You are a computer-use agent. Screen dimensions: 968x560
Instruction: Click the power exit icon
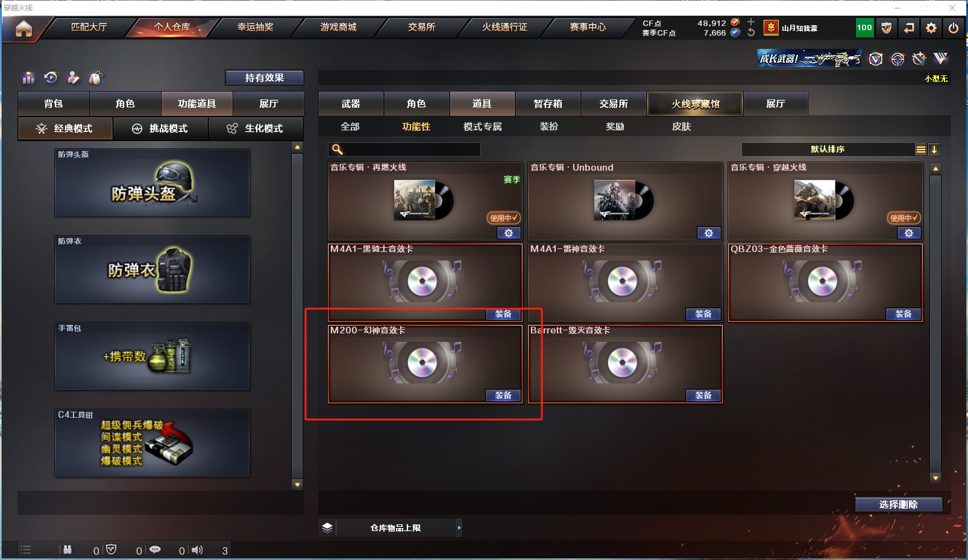coord(954,28)
